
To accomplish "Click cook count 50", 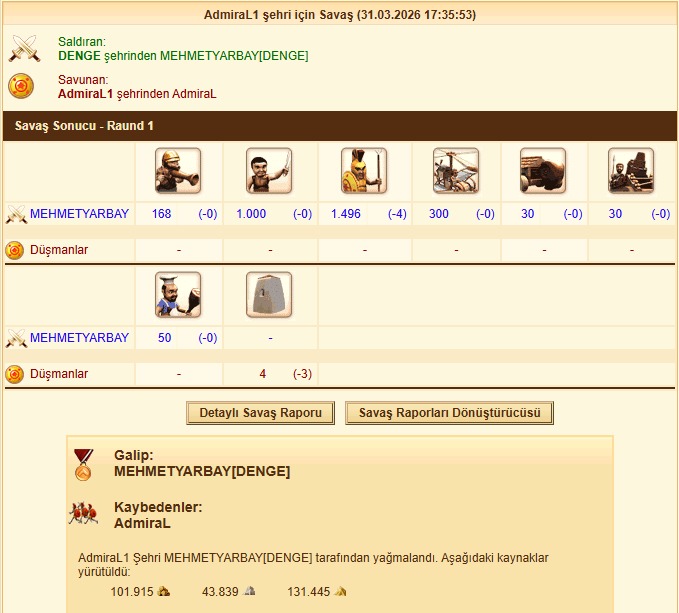I will pyautogui.click(x=165, y=338).
